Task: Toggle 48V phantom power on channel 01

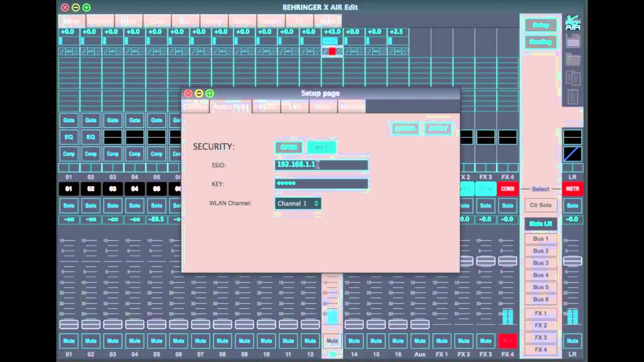Action: [x=68, y=51]
